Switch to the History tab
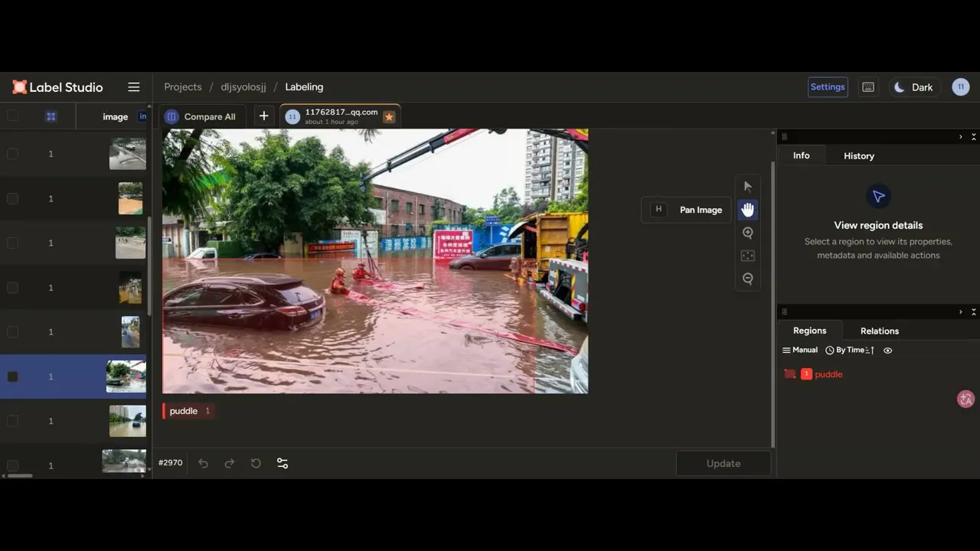980x551 pixels. tap(859, 156)
